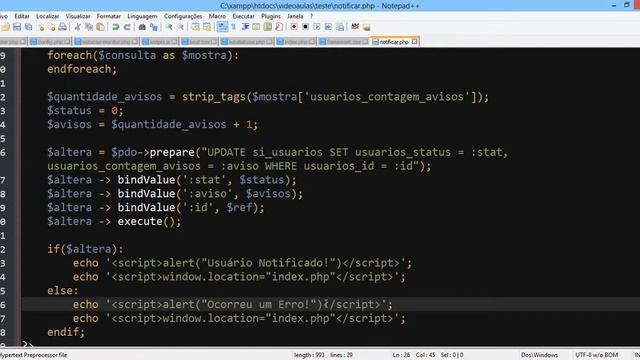
Task: Click the 'Dos\Windows' line-ending indicator
Action: click(x=539, y=355)
